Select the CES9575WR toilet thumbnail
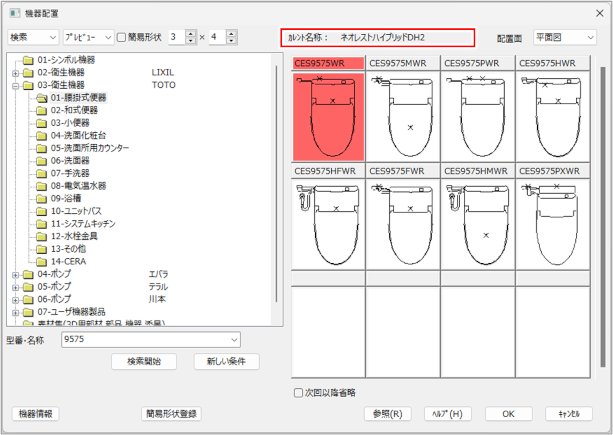Viewport: 613px width, 435px height. [328, 114]
